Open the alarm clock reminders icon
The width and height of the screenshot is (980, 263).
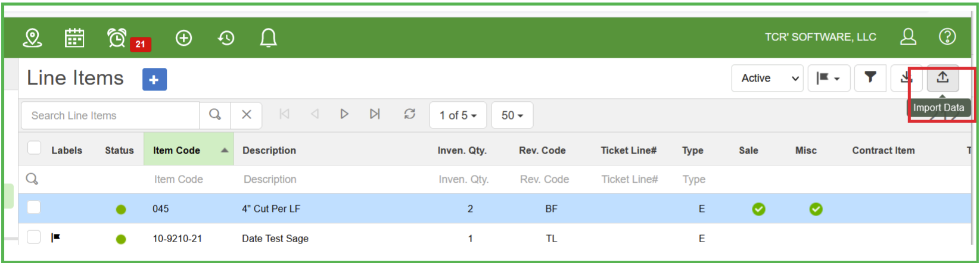[x=117, y=38]
